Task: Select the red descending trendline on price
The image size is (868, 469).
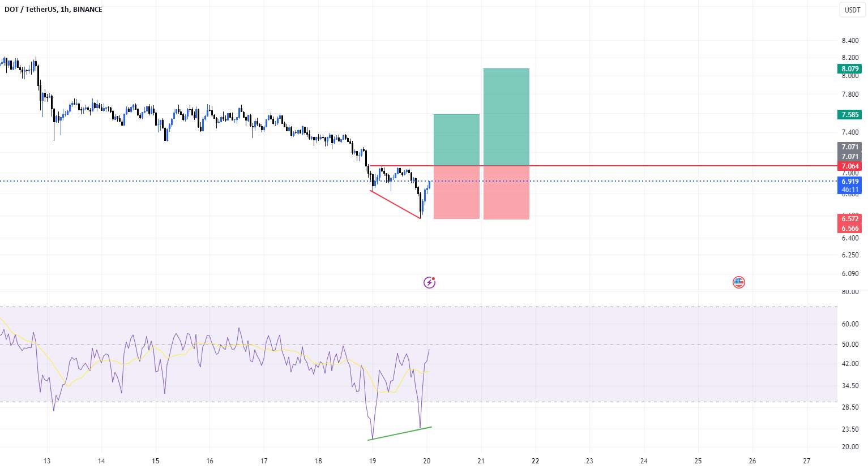Action: pyautogui.click(x=395, y=204)
